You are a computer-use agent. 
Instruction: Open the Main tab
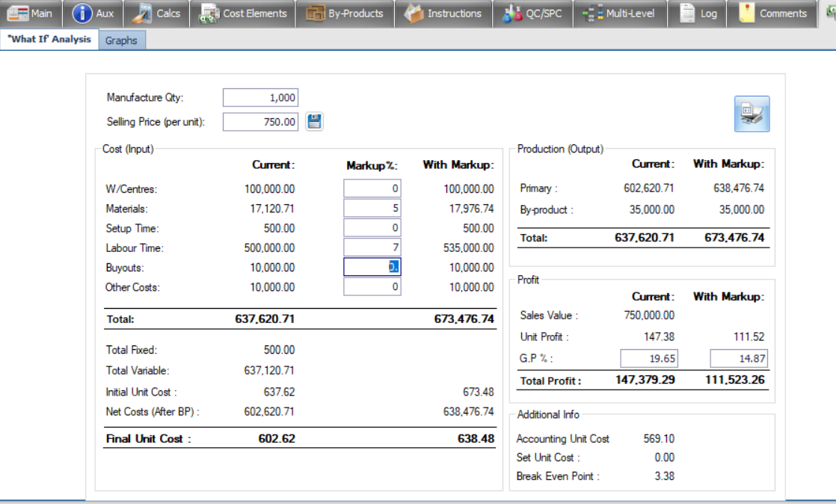[30, 13]
